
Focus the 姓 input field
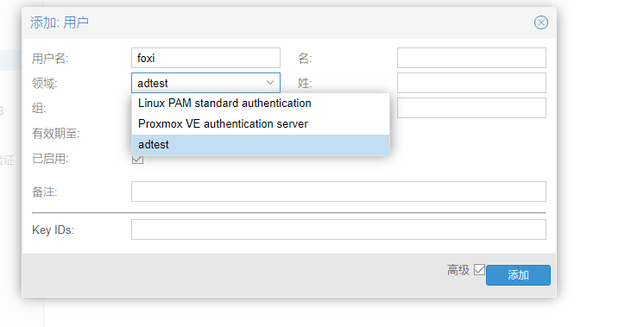pyautogui.click(x=471, y=83)
